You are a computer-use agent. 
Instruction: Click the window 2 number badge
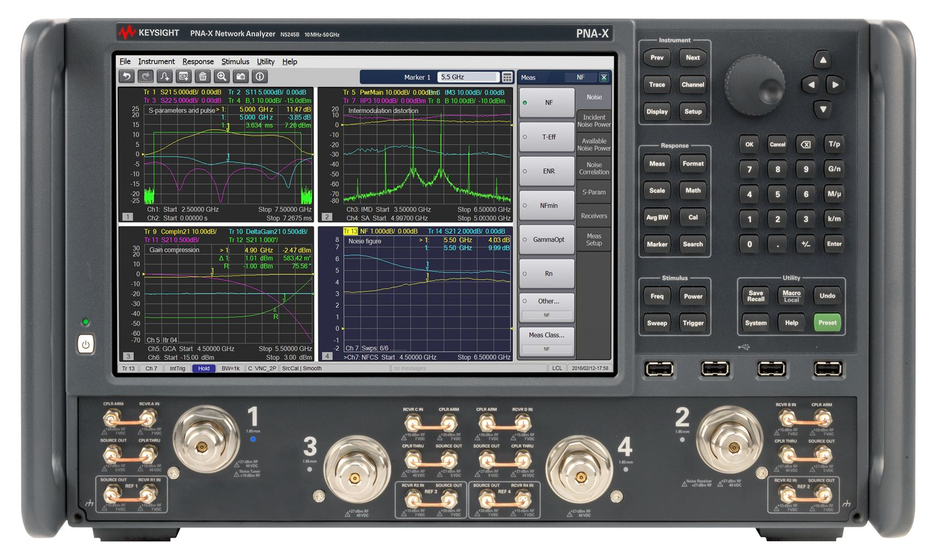coord(327,217)
